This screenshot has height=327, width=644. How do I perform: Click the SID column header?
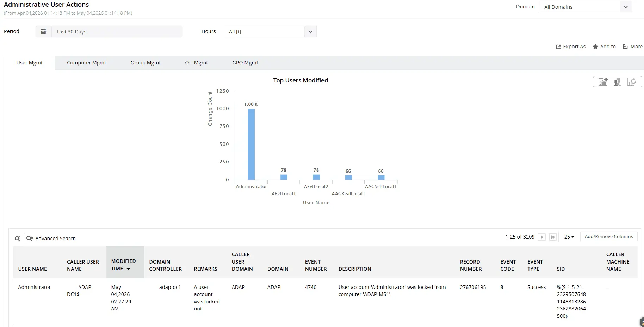click(x=561, y=269)
